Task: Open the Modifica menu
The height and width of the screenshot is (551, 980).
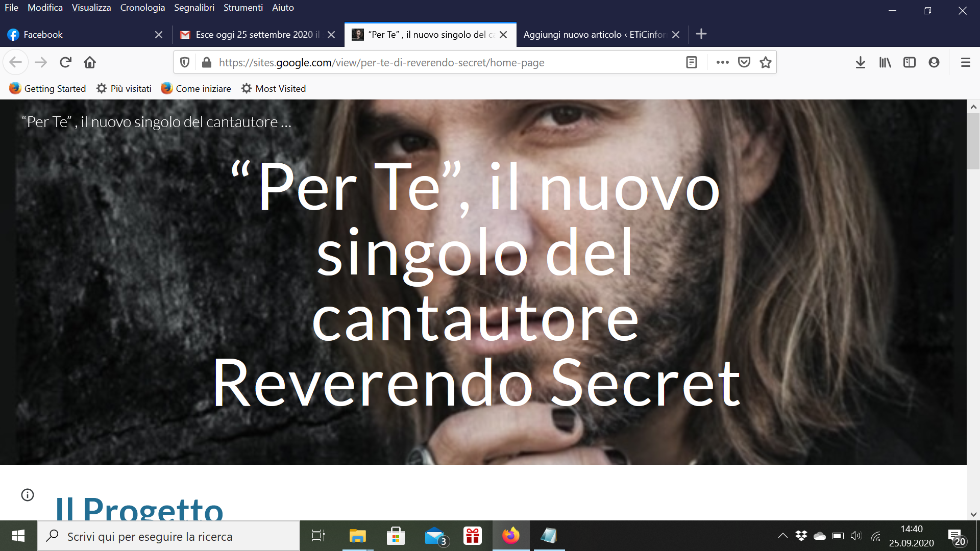Action: pos(45,8)
